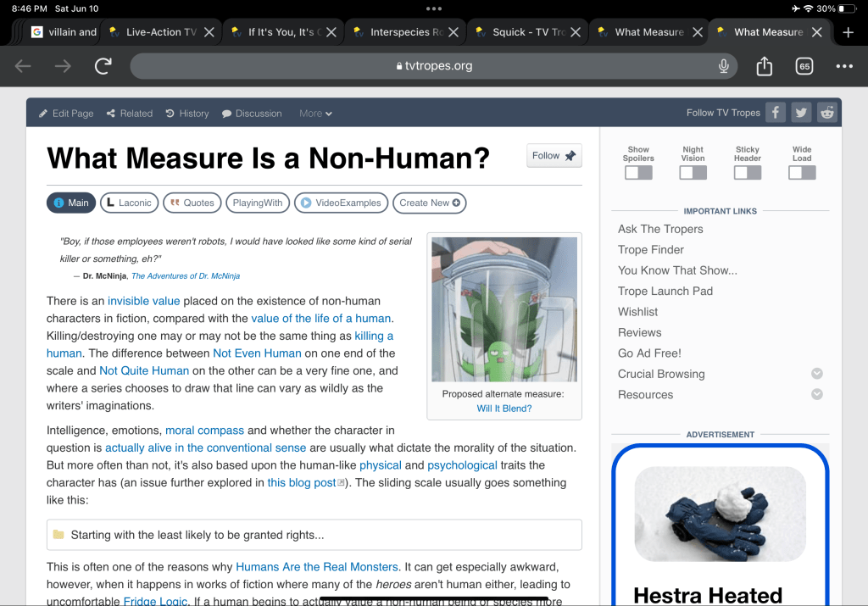868x606 pixels.
Task: Open the browser share sheet icon
Action: click(764, 66)
